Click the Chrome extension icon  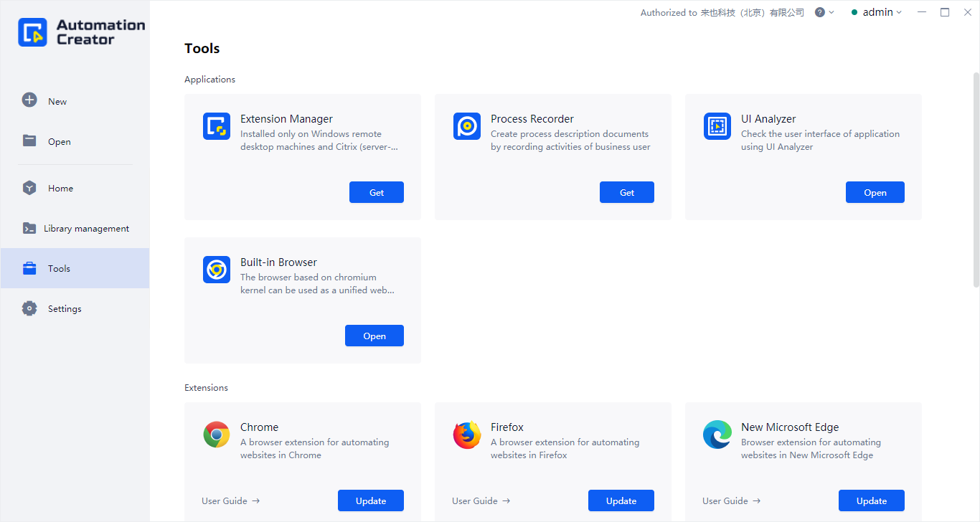217,435
